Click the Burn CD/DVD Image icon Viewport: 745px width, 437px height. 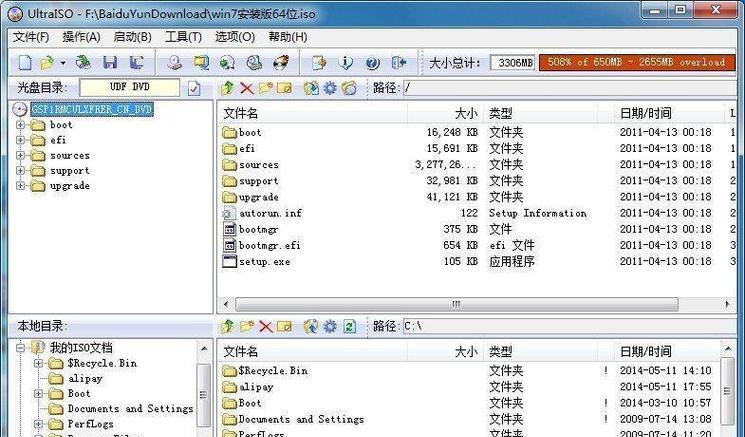click(281, 63)
